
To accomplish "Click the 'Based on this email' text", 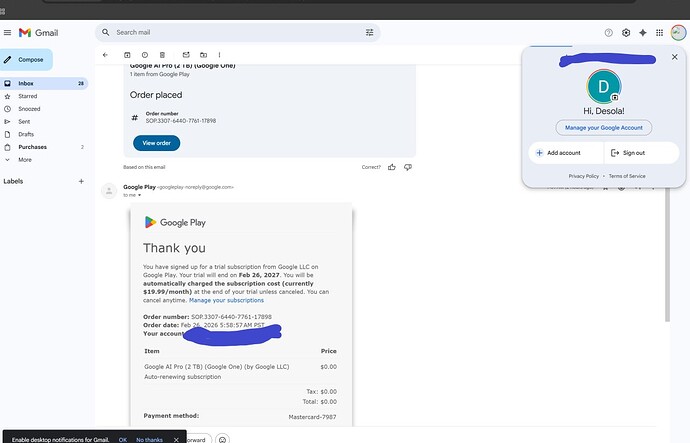I will click(x=144, y=167).
